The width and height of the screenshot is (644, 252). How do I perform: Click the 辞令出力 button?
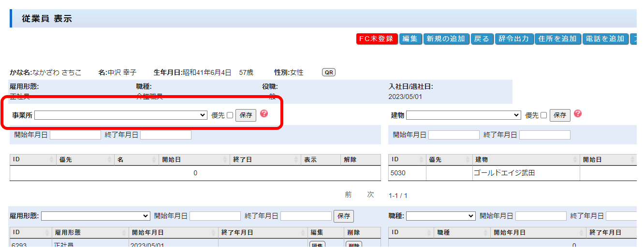coord(513,39)
